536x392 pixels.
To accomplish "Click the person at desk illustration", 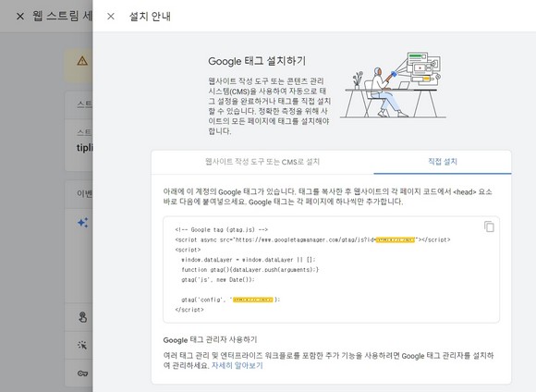I will point(393,85).
